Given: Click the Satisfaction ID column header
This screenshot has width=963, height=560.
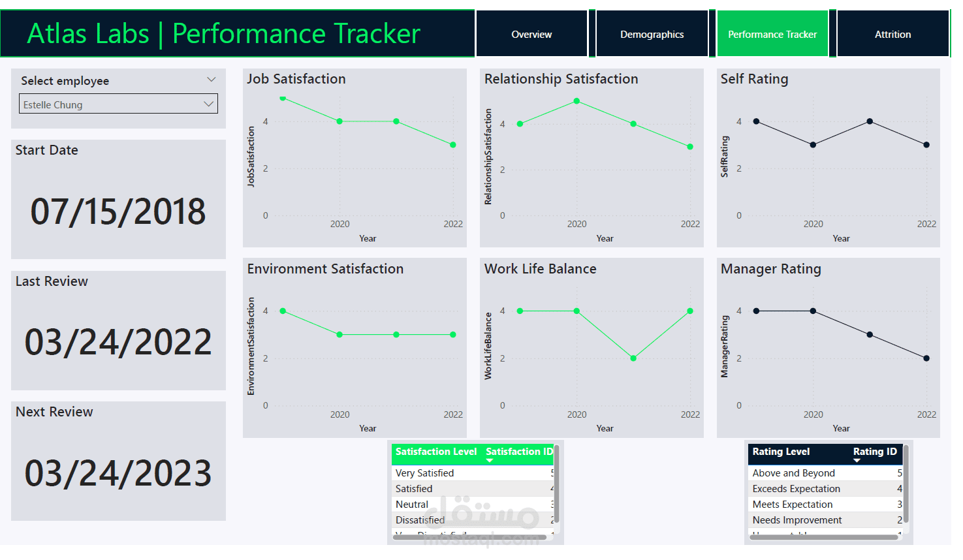Looking at the screenshot, I should tap(519, 452).
